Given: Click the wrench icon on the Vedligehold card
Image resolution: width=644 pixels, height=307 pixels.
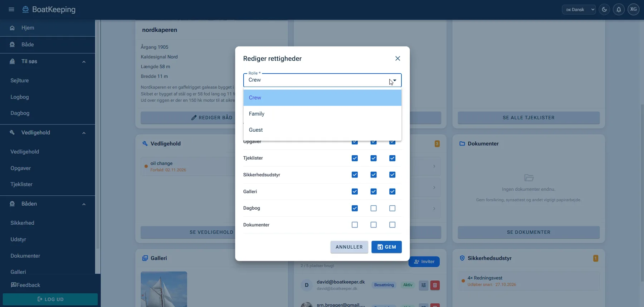Looking at the screenshot, I should (x=145, y=143).
